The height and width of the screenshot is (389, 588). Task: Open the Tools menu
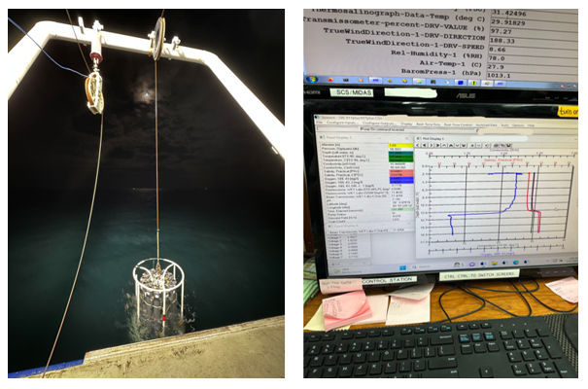coord(504,125)
